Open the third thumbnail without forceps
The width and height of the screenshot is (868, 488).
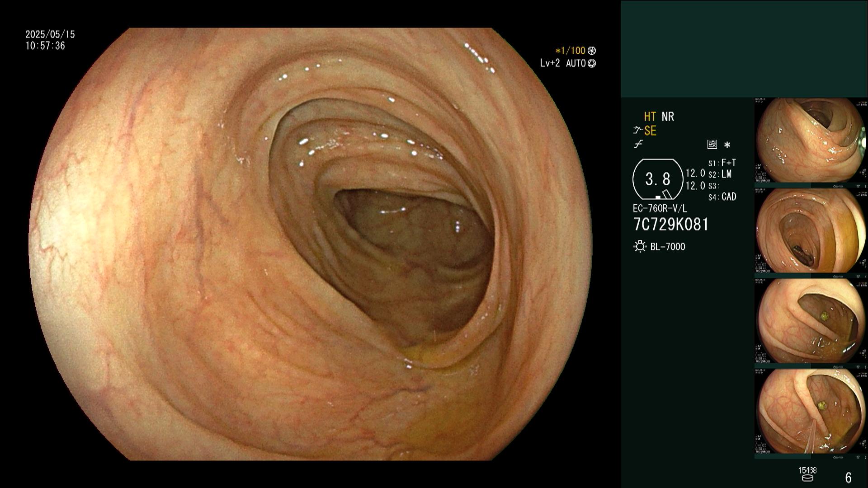click(x=811, y=320)
